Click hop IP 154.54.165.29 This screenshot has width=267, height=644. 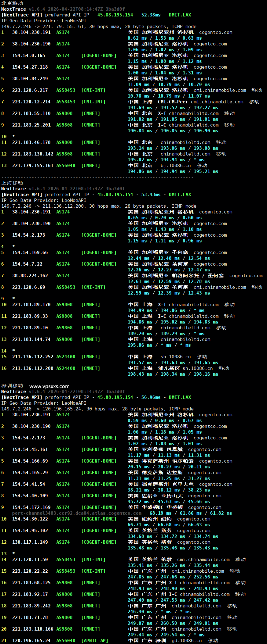coord(30,473)
